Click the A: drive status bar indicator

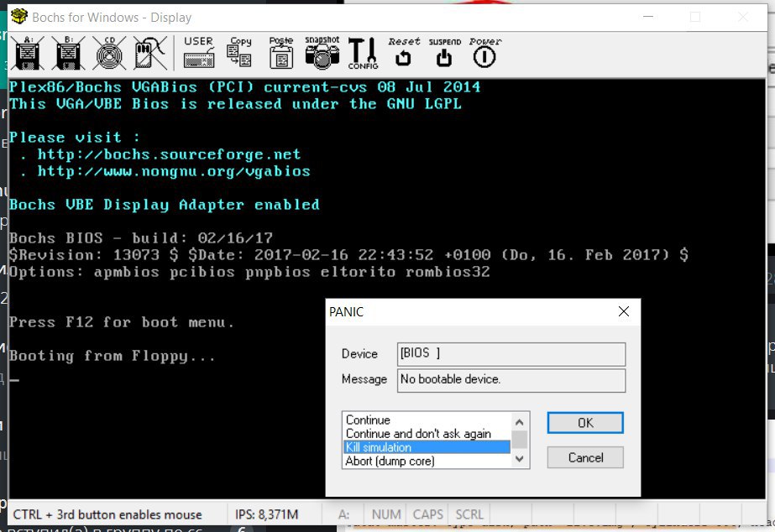343,514
